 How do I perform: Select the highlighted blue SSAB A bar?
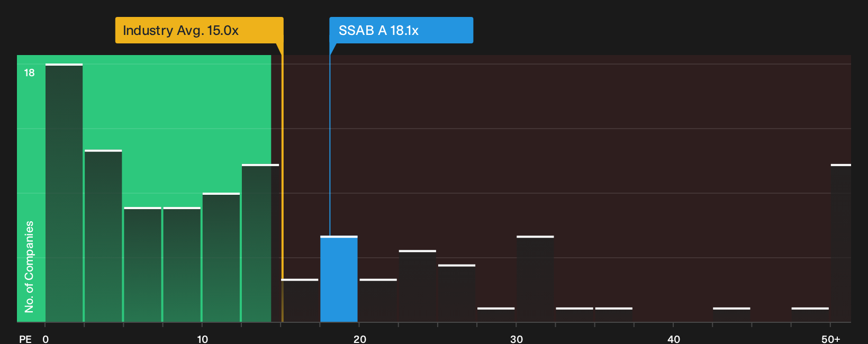[339, 279]
